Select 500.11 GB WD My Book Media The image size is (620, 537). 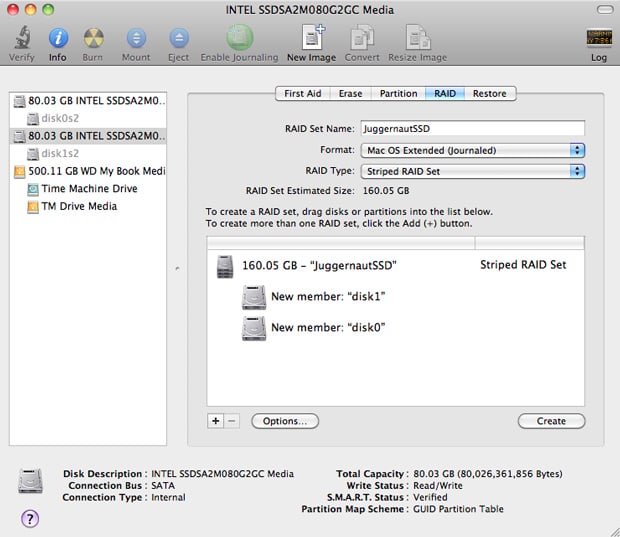click(88, 171)
